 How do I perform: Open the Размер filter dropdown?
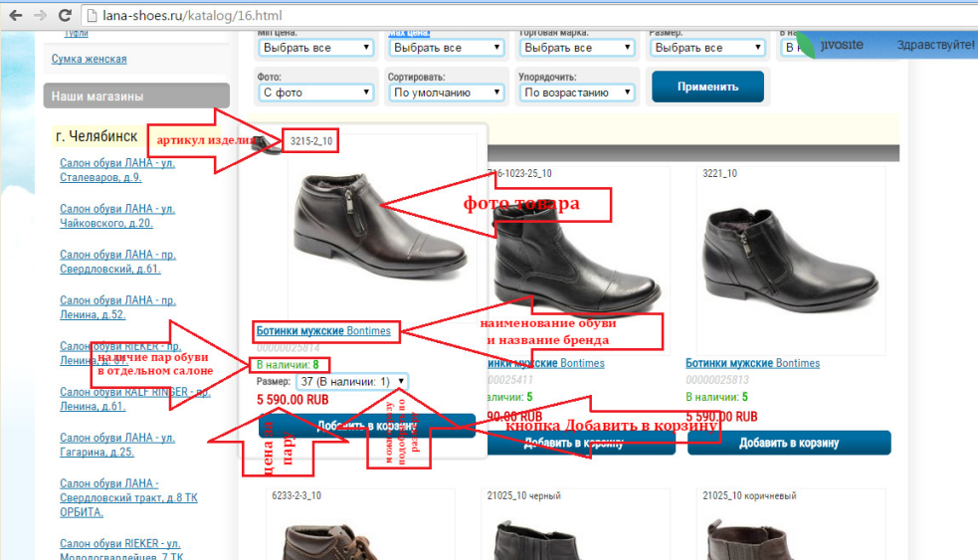[x=707, y=48]
